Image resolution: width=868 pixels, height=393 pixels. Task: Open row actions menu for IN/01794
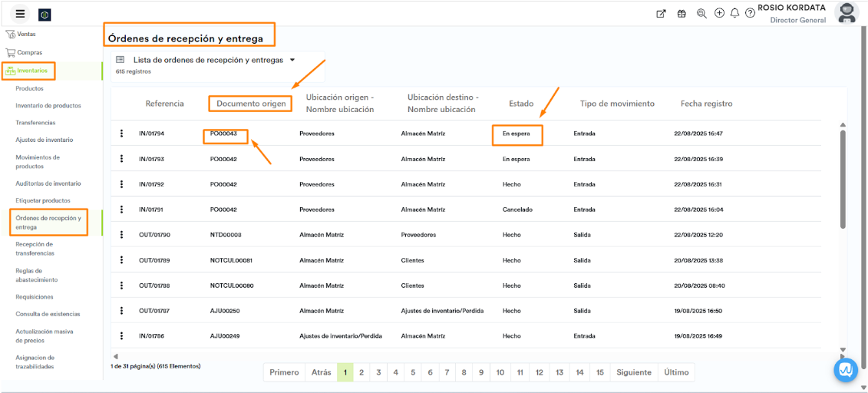[x=121, y=134]
